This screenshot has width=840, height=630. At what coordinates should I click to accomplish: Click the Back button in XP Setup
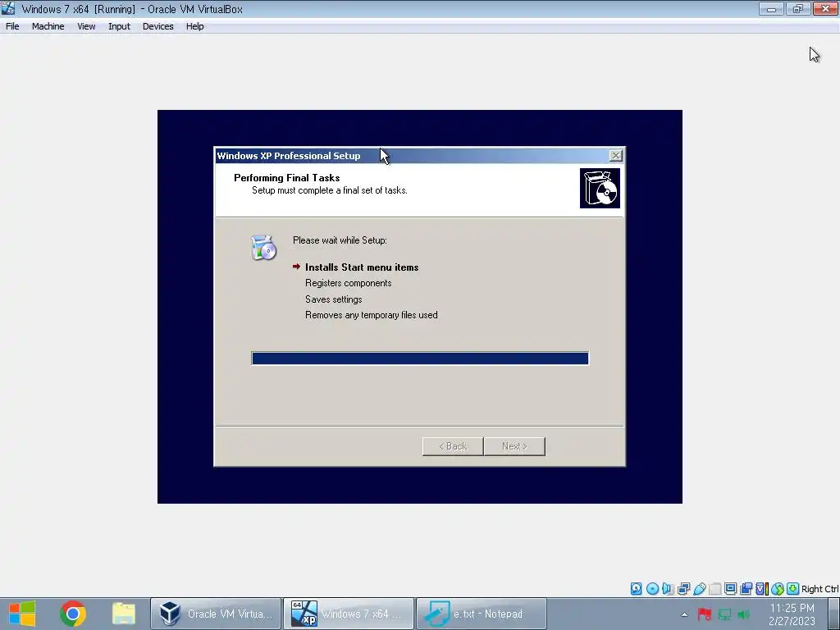pos(453,446)
